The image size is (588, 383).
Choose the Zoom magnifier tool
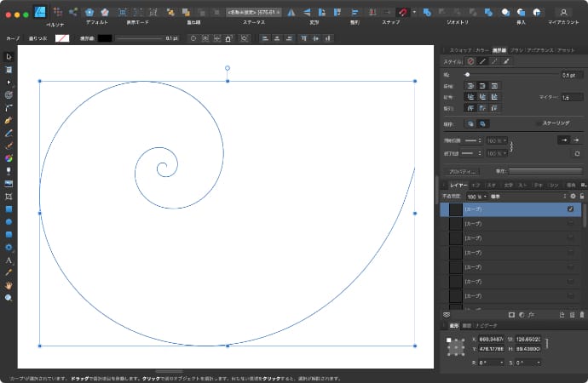point(9,299)
